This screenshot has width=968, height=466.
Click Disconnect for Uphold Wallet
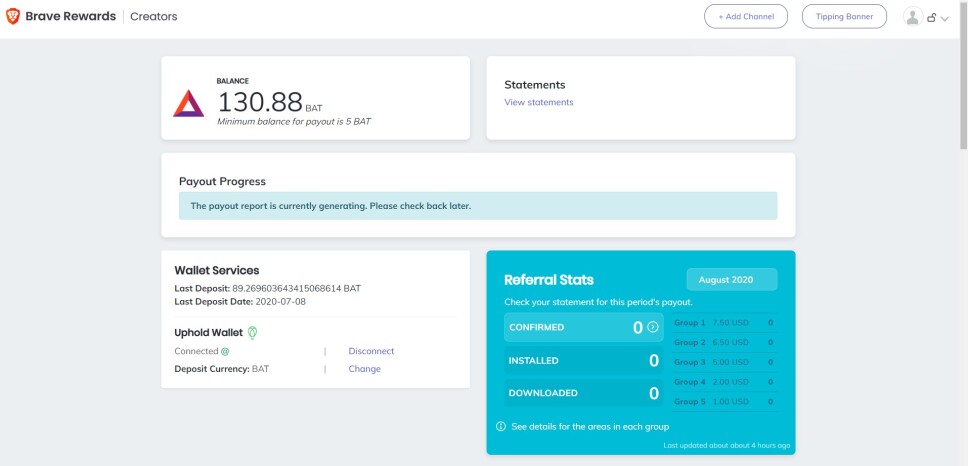coord(371,351)
